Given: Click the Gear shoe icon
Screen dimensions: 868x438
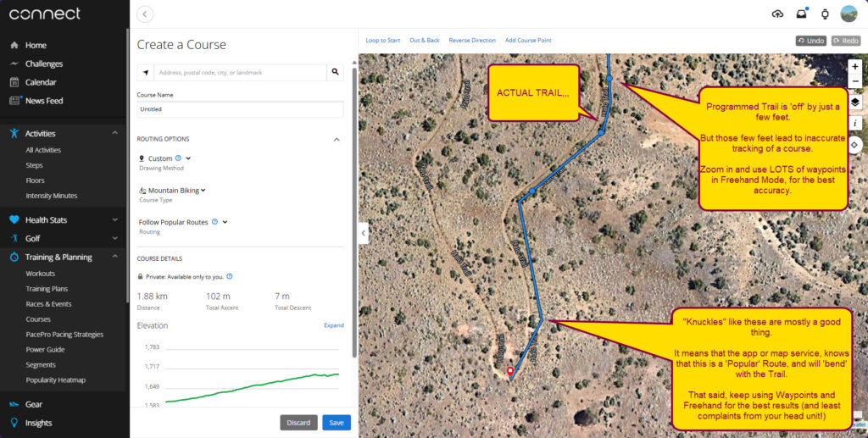Looking at the screenshot, I should coord(14,404).
